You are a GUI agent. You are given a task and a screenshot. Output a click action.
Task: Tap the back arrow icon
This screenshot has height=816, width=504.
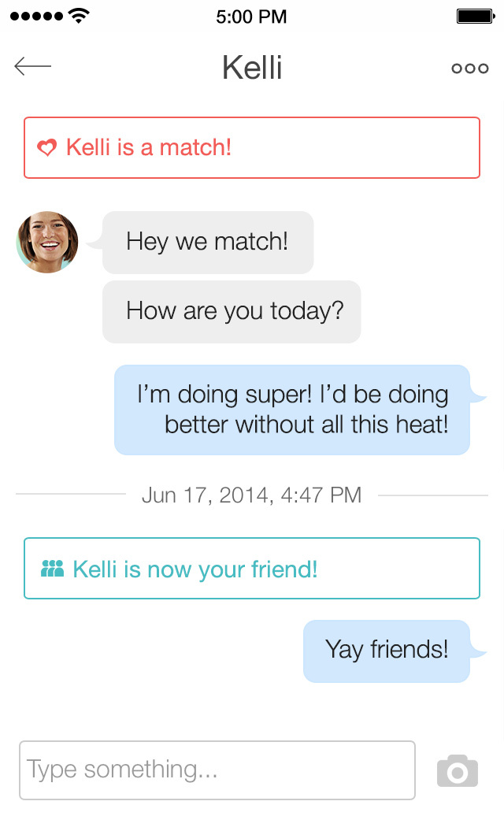[x=32, y=67]
